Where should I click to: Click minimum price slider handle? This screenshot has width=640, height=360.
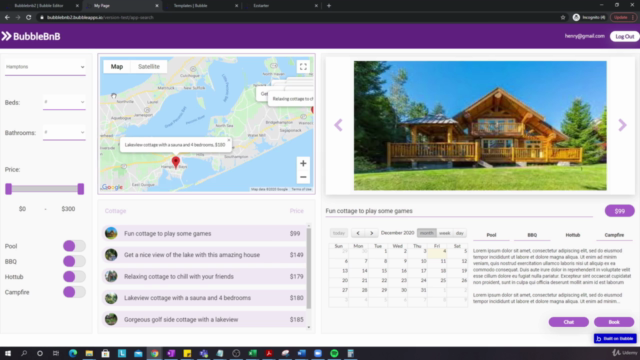click(9, 189)
